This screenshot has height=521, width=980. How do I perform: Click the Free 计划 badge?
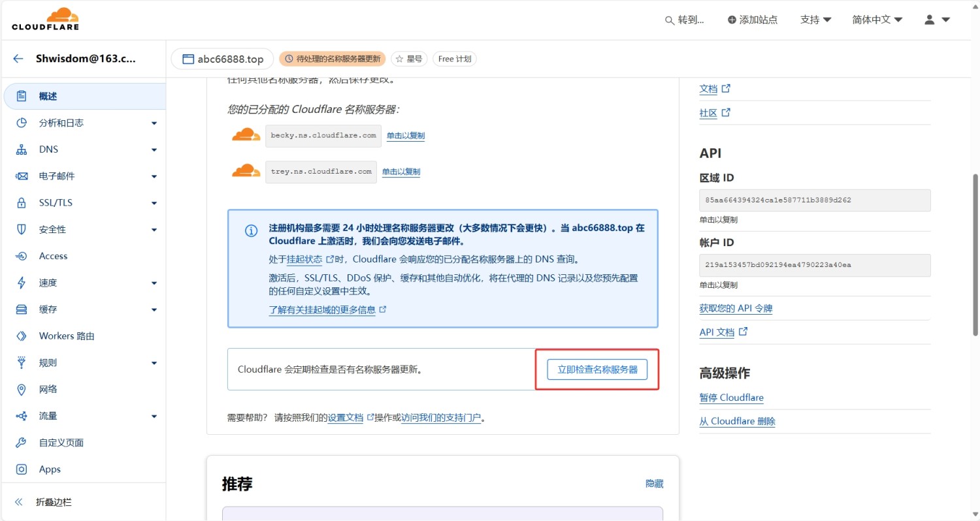coord(454,59)
